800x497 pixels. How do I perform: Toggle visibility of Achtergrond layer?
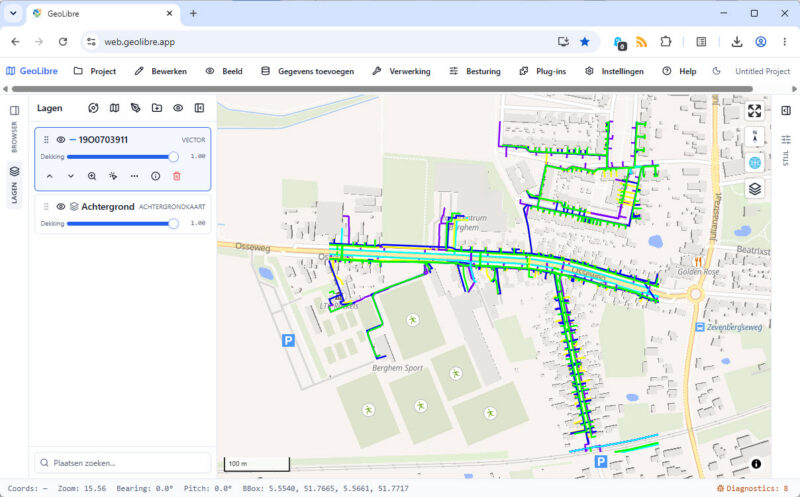pos(61,207)
